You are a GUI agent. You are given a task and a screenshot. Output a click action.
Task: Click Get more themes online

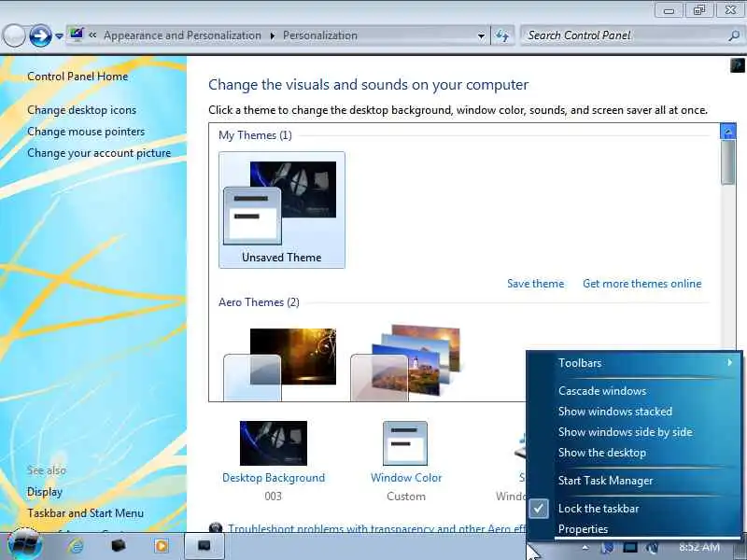point(642,284)
